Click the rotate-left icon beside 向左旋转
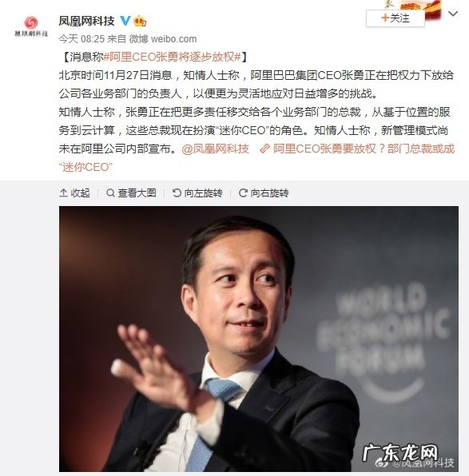 coord(177,192)
